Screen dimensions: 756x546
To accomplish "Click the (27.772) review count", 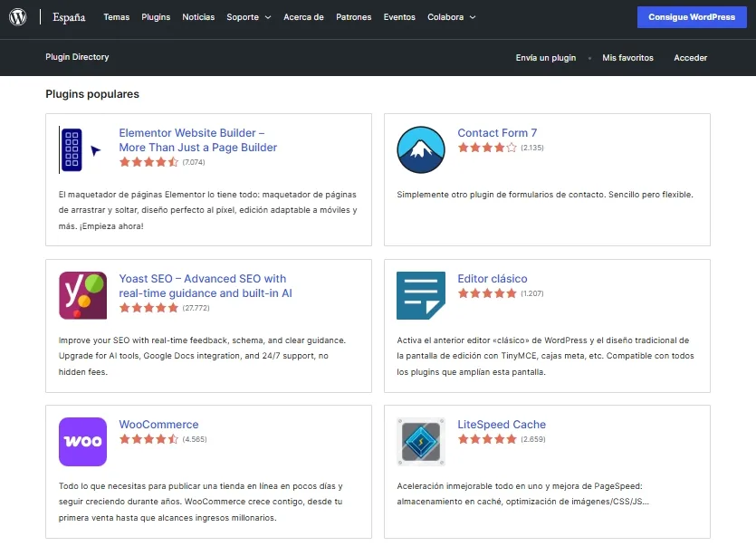I will point(196,308).
